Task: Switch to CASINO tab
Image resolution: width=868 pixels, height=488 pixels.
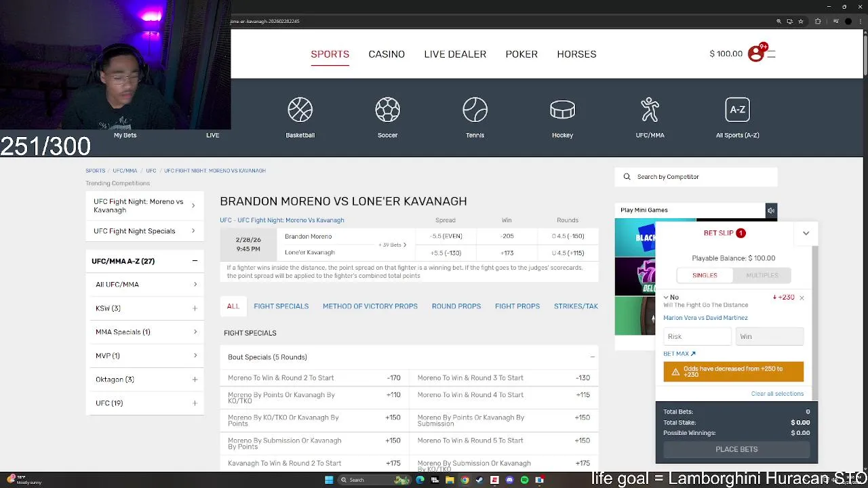Action: coord(387,54)
